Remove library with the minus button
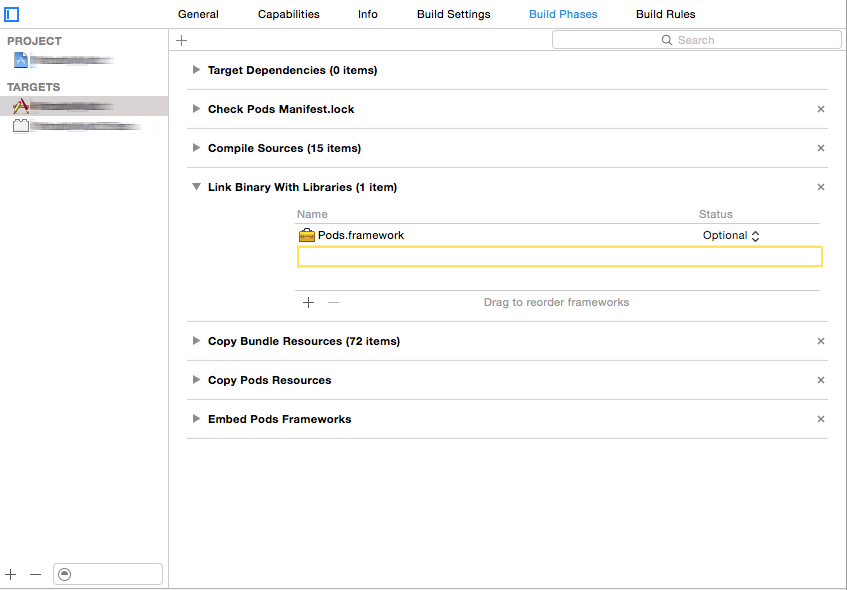Screen dimensions: 847x590 334,302
